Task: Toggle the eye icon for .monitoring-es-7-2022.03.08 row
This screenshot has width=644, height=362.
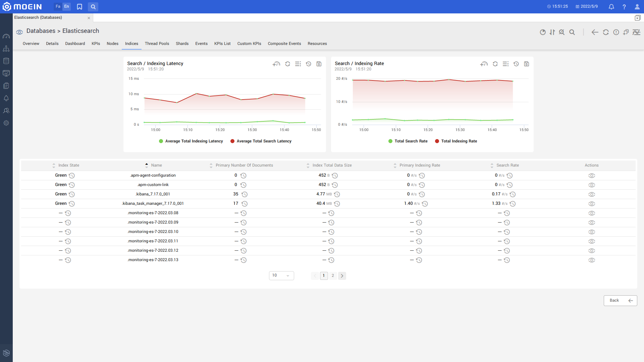Action: (x=591, y=213)
